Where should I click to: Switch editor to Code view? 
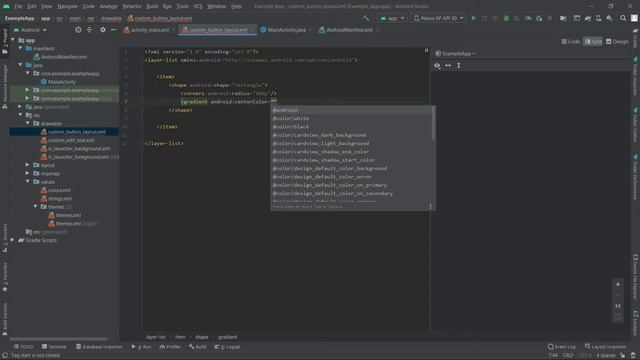click(x=571, y=42)
